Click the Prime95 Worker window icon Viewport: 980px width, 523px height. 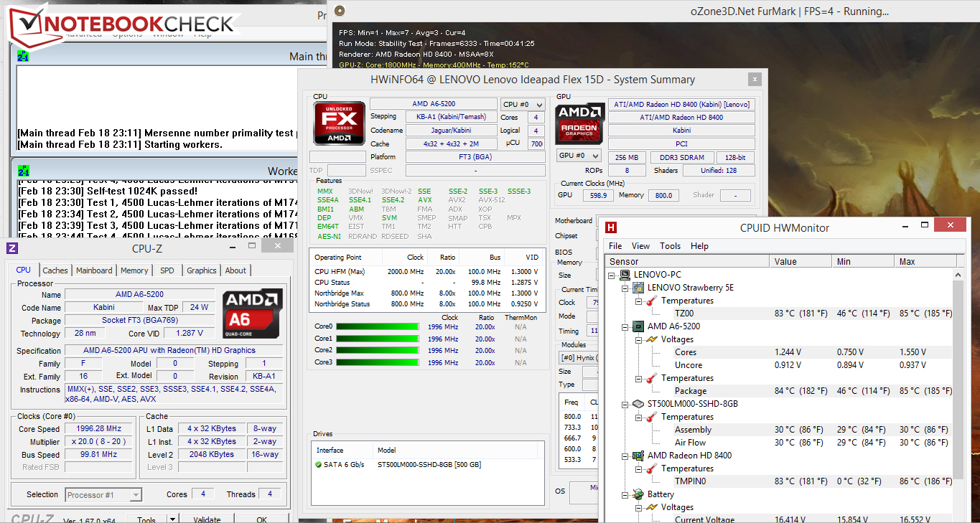[23, 171]
